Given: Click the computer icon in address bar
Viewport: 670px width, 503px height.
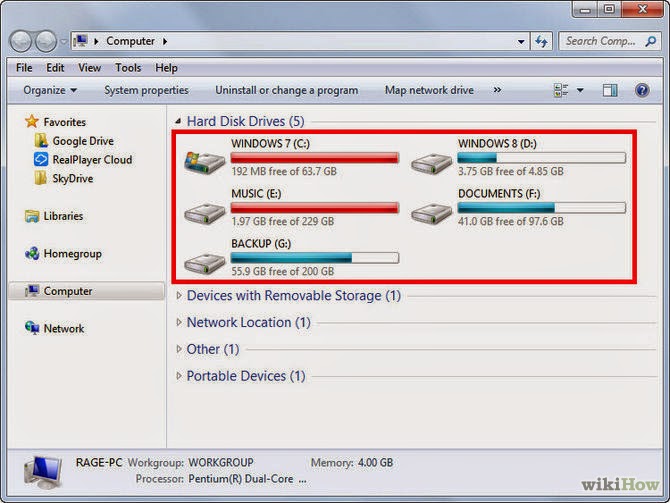Looking at the screenshot, I should click(x=80, y=41).
